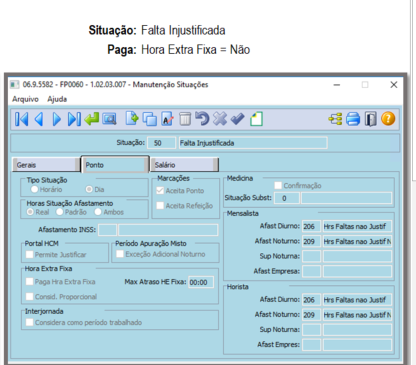Click Mensalista Sup Noturna code field
The height and width of the screenshot is (365, 416).
coord(311,256)
